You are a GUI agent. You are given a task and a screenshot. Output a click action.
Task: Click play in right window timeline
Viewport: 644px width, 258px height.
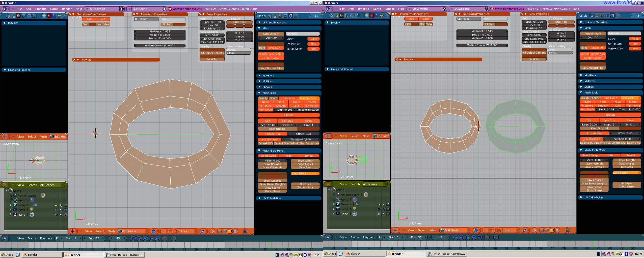coord(467,237)
